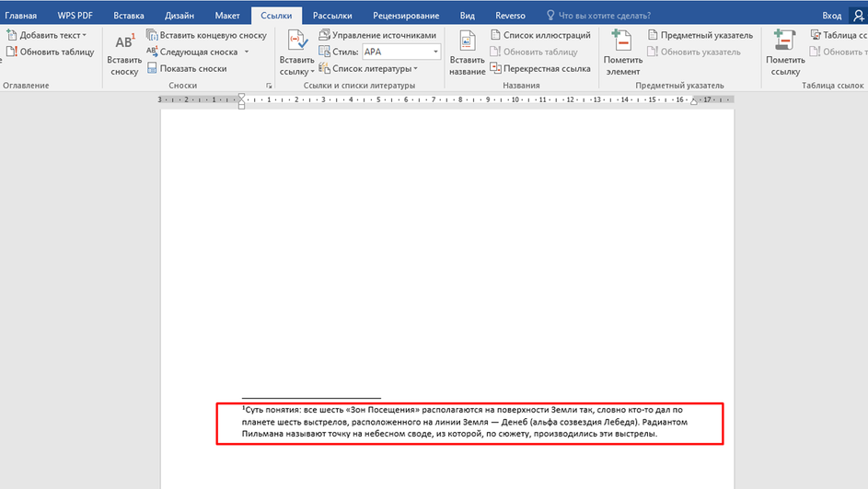Click Mark Citation icon
The height and width of the screenshot is (489, 868).
coord(784,41)
